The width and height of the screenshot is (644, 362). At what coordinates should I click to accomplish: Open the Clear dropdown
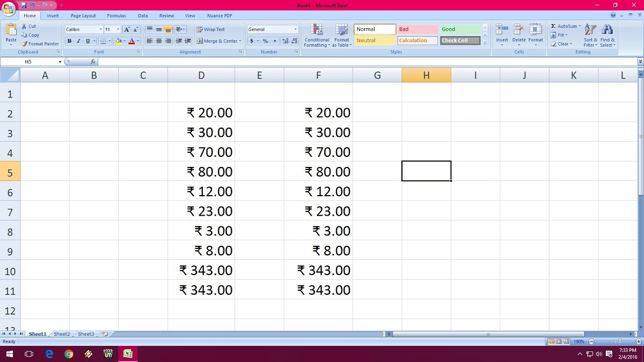561,44
